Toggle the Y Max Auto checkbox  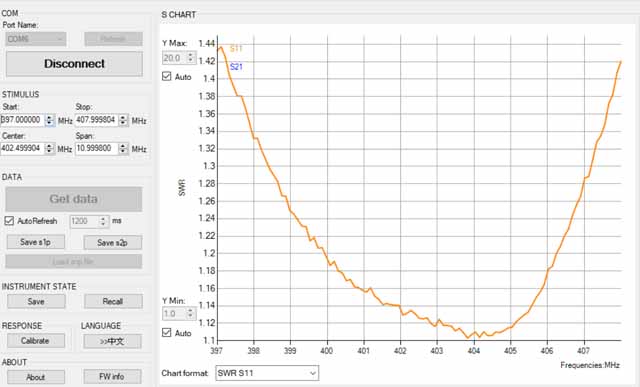point(167,76)
